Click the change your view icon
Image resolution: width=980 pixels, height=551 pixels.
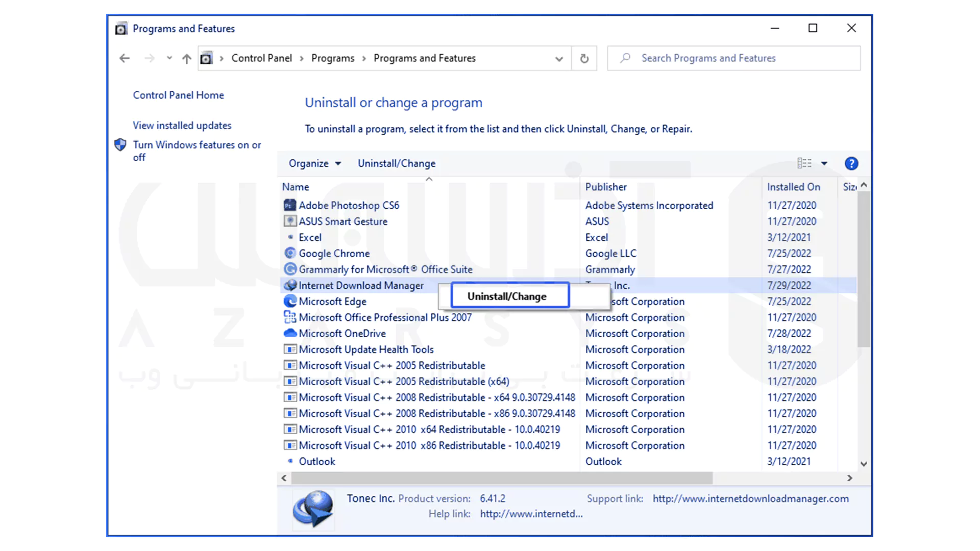pos(804,163)
